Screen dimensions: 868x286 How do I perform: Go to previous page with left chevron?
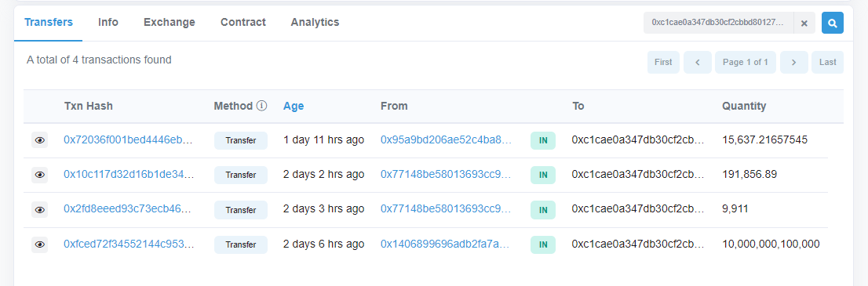[x=698, y=63]
